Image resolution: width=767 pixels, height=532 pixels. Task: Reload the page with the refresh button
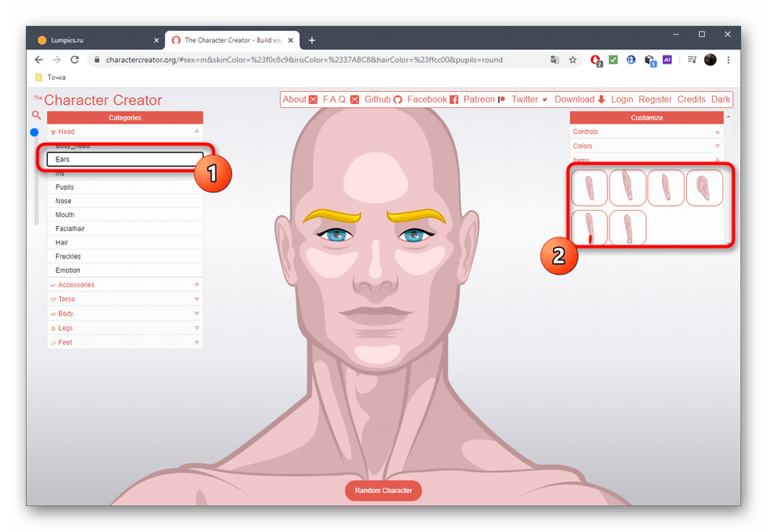tap(75, 60)
